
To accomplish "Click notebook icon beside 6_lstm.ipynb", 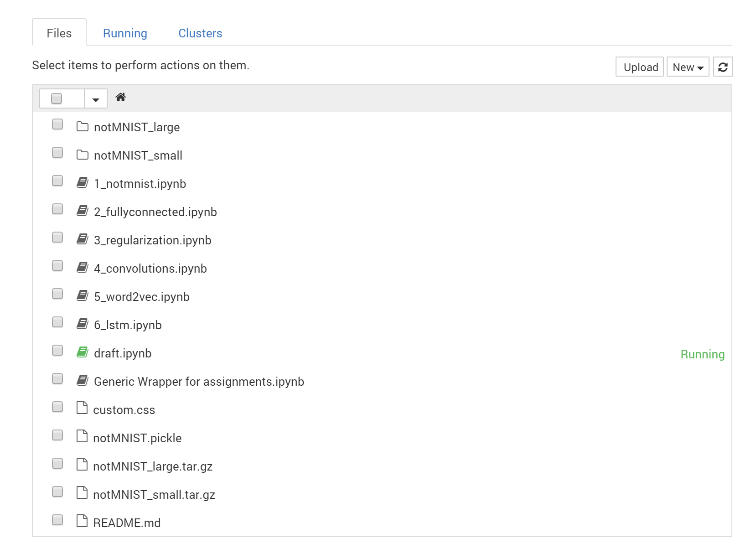I will pos(83,324).
